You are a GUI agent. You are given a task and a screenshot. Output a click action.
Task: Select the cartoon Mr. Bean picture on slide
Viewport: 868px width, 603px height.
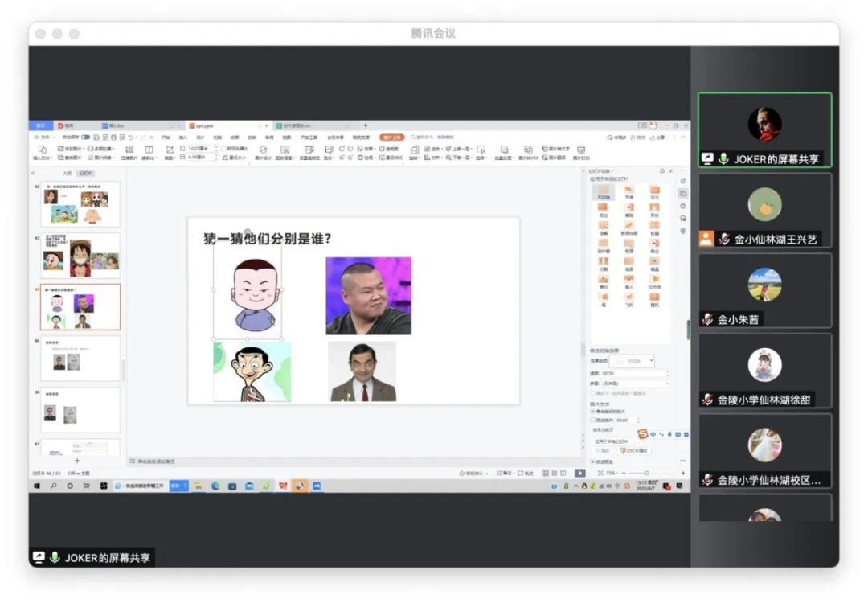(x=252, y=371)
